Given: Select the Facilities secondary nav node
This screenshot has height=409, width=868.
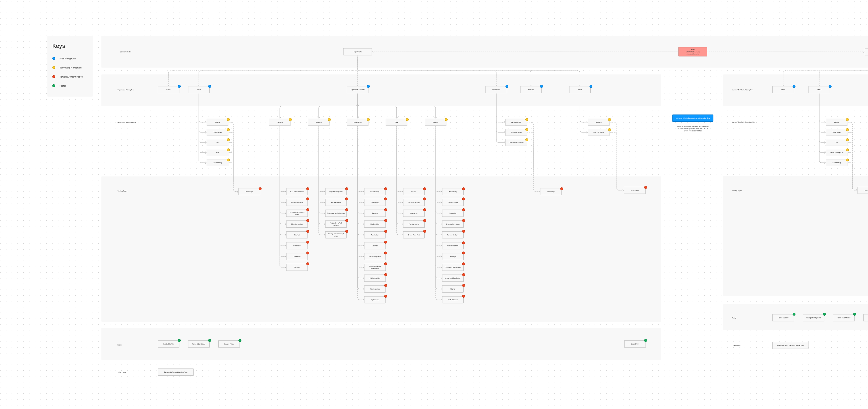Looking at the screenshot, I should (x=279, y=123).
